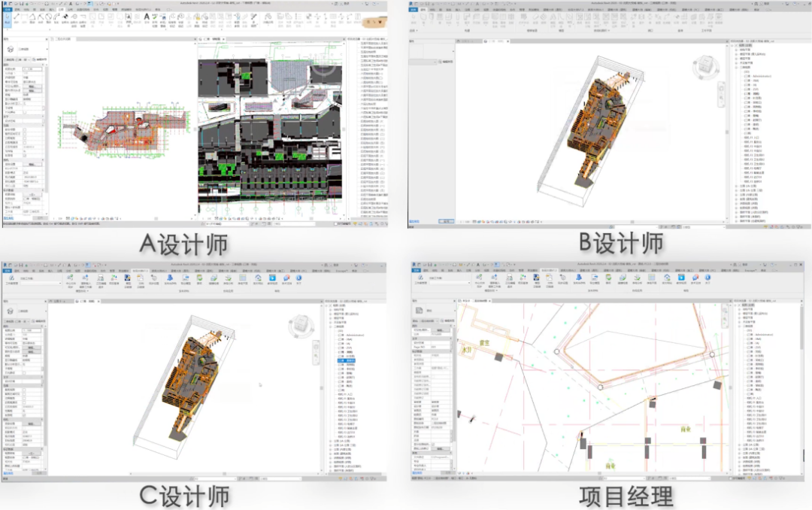The image size is (812, 510).
Task: Open the type selector dropdown in C设计师 Properties
Action: [46, 311]
